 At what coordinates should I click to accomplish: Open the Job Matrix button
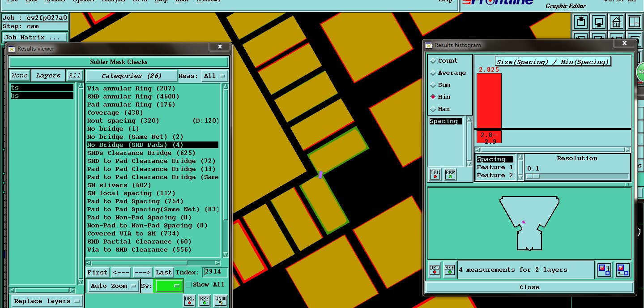[35, 38]
